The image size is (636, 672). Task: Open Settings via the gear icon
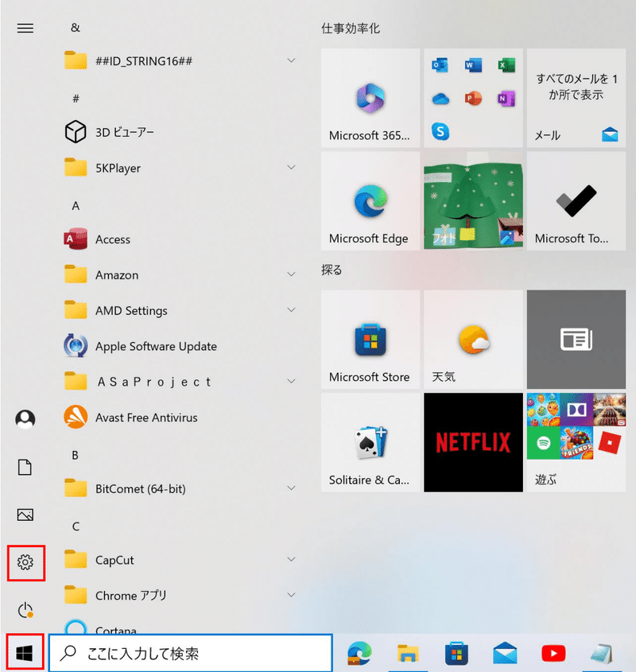[25, 562]
